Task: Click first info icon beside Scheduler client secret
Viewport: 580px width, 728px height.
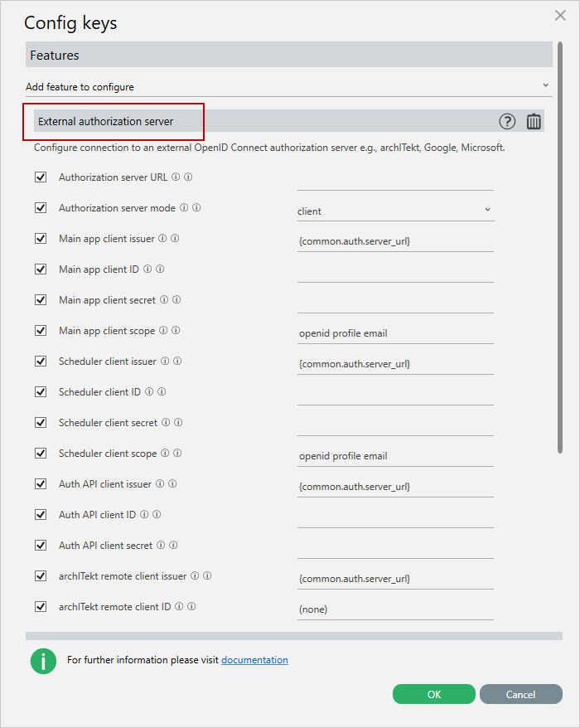Action: pos(166,422)
